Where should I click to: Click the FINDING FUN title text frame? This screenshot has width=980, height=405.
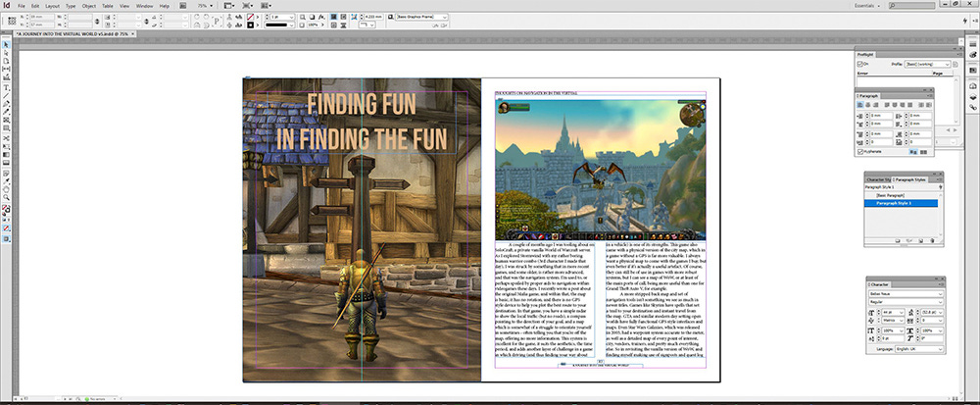(x=362, y=122)
